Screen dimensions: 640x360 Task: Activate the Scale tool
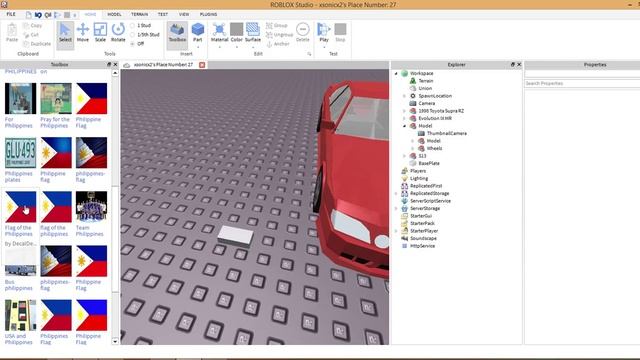click(100, 32)
